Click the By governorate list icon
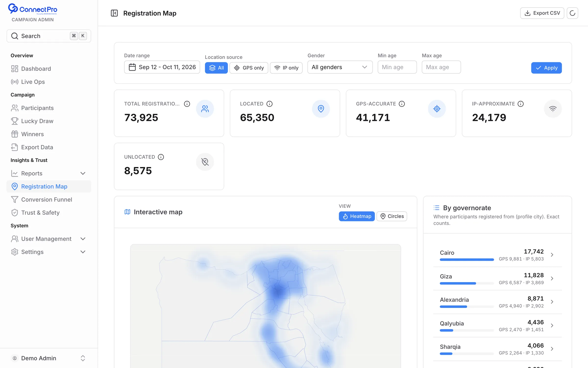The height and width of the screenshot is (368, 588). click(x=436, y=208)
